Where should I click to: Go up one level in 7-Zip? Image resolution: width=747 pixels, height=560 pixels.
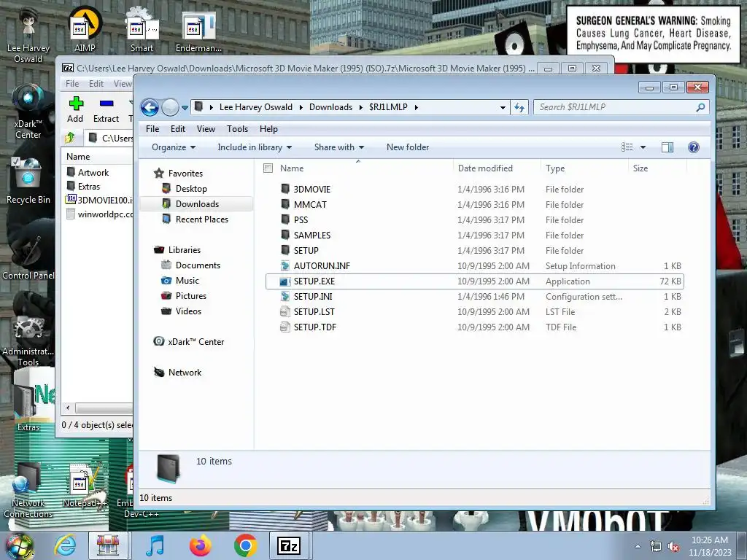70,138
